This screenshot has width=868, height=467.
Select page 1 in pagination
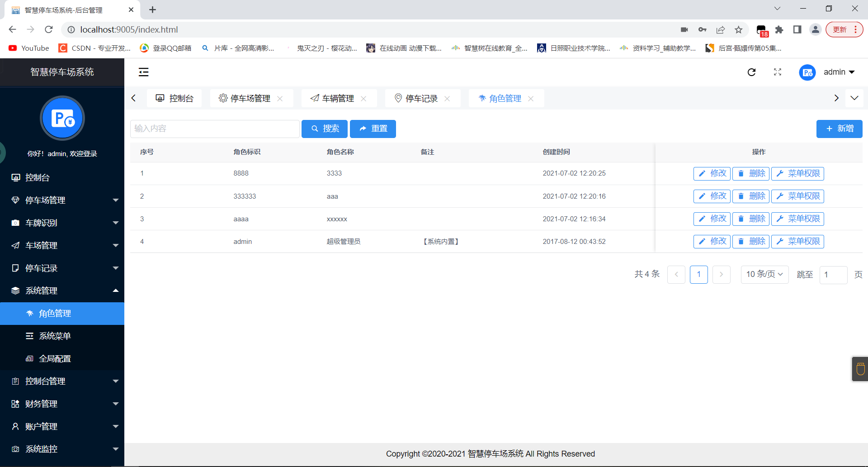(x=699, y=275)
